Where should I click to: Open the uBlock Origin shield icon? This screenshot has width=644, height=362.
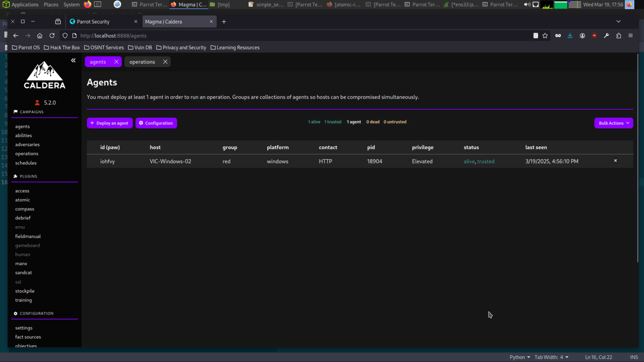(x=594, y=36)
